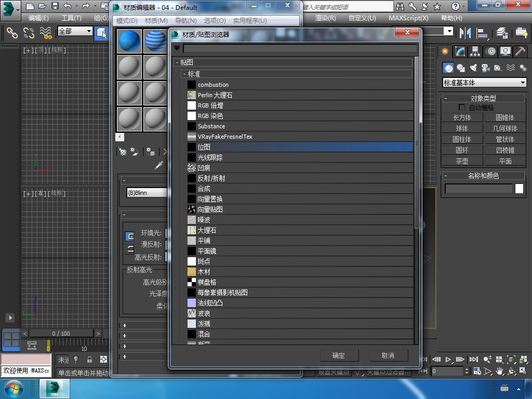The width and height of the screenshot is (532, 399).
Task: Click the 0 / 100 time slider
Action: pos(61,334)
